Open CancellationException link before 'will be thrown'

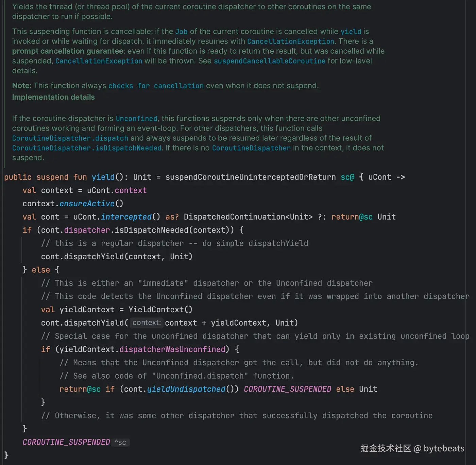tap(99, 61)
